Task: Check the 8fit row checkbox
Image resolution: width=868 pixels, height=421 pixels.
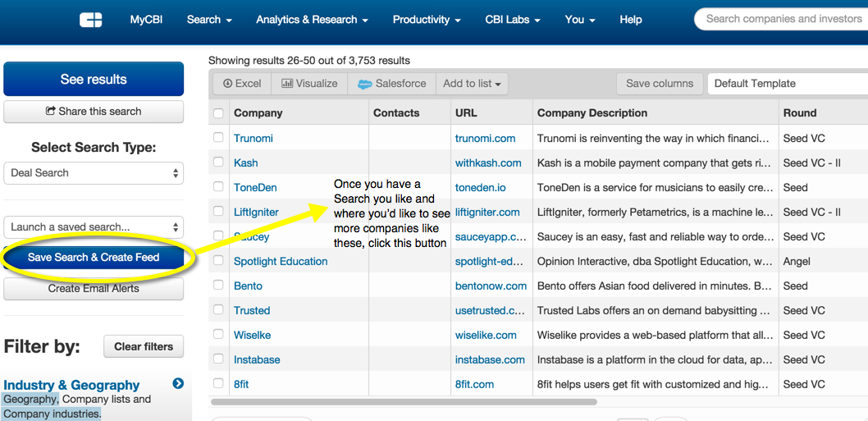Action: click(219, 383)
